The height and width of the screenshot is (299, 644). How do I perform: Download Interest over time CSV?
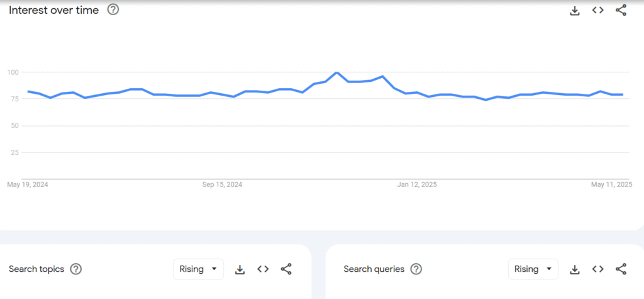click(x=574, y=10)
